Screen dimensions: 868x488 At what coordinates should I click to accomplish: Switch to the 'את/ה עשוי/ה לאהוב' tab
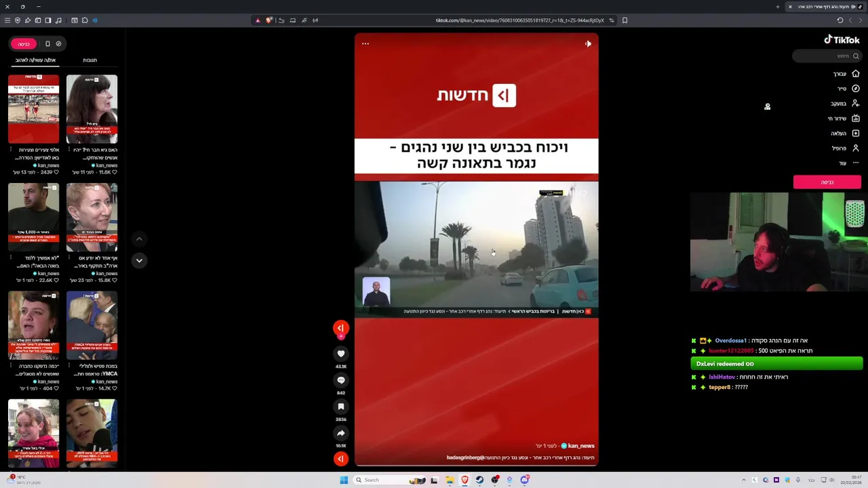35,60
